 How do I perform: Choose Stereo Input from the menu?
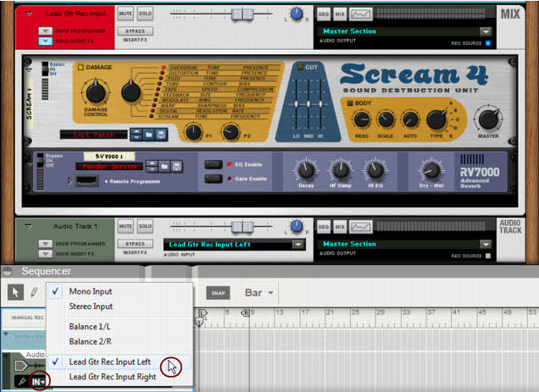click(x=91, y=306)
